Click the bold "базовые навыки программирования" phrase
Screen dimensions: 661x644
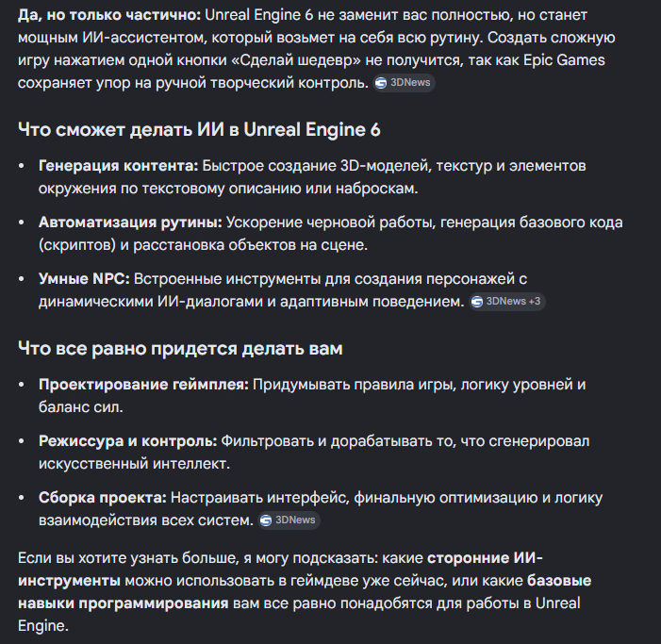coord(559,581)
